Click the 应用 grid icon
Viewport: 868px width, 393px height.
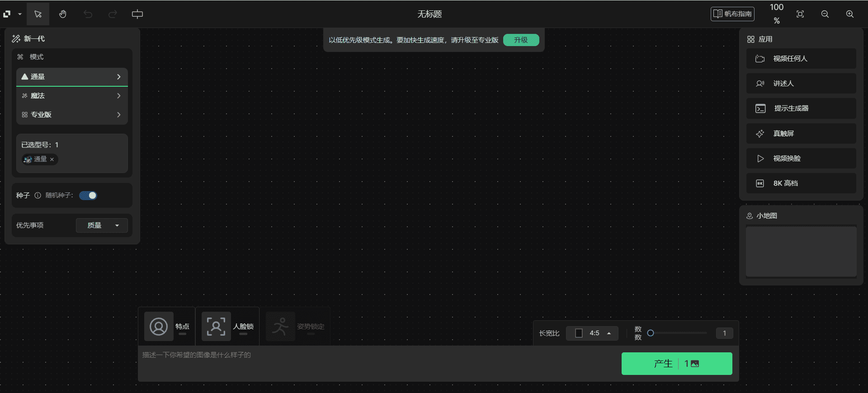(x=751, y=39)
